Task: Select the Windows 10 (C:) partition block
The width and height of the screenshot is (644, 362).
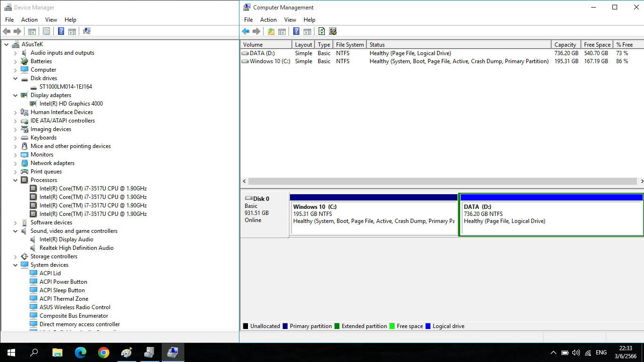Action: pos(374,214)
